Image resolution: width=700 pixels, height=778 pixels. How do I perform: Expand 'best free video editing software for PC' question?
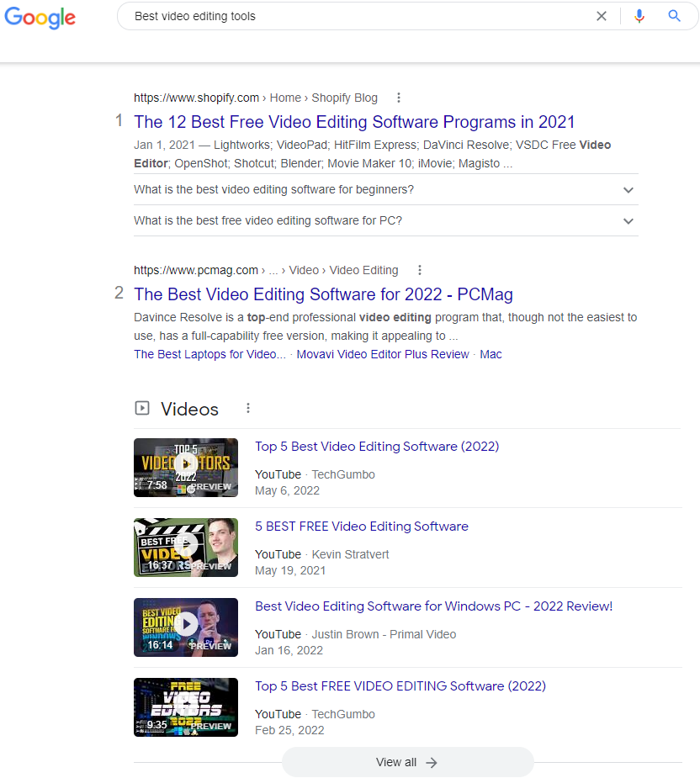coord(385,221)
